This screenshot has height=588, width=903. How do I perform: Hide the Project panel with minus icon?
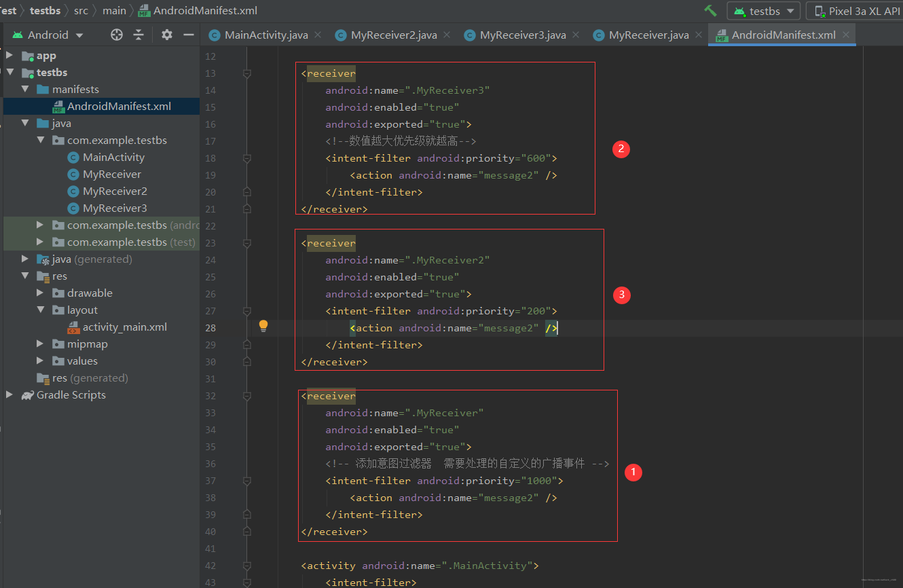point(189,35)
